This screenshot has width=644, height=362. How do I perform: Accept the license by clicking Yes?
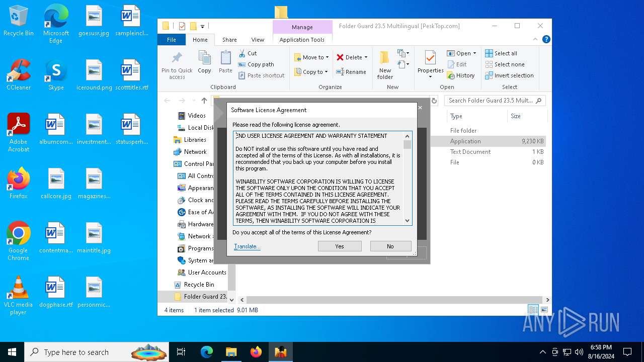click(340, 246)
